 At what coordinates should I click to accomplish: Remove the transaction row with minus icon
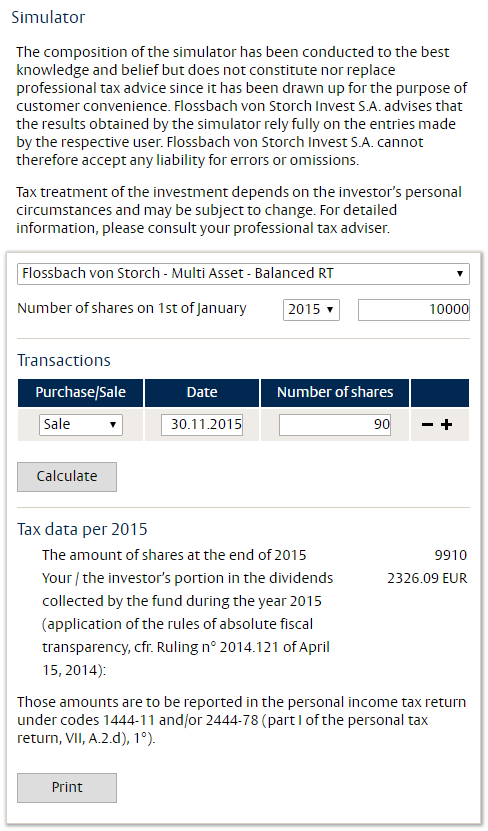coord(427,425)
